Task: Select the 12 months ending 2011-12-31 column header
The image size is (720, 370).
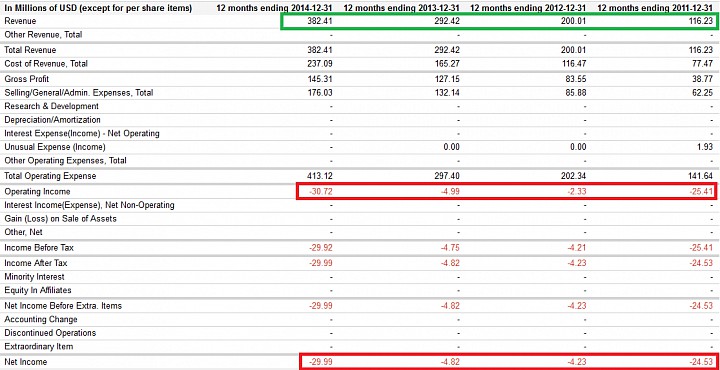Action: pyautogui.click(x=655, y=8)
